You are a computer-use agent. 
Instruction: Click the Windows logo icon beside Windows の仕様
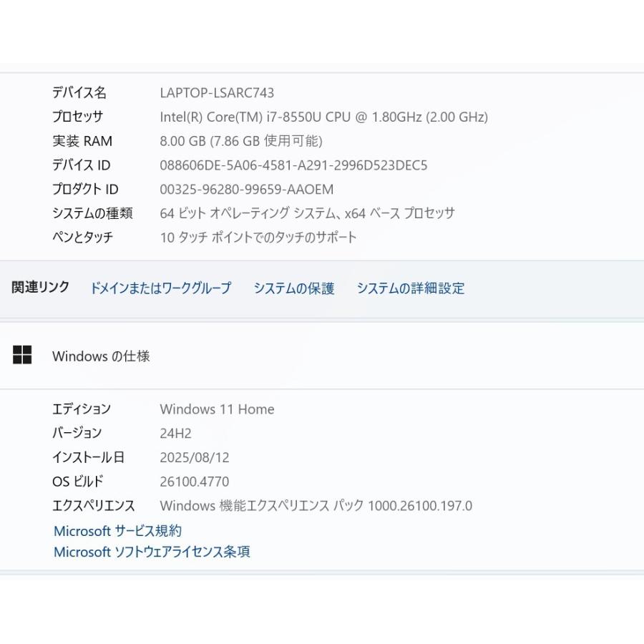point(24,354)
